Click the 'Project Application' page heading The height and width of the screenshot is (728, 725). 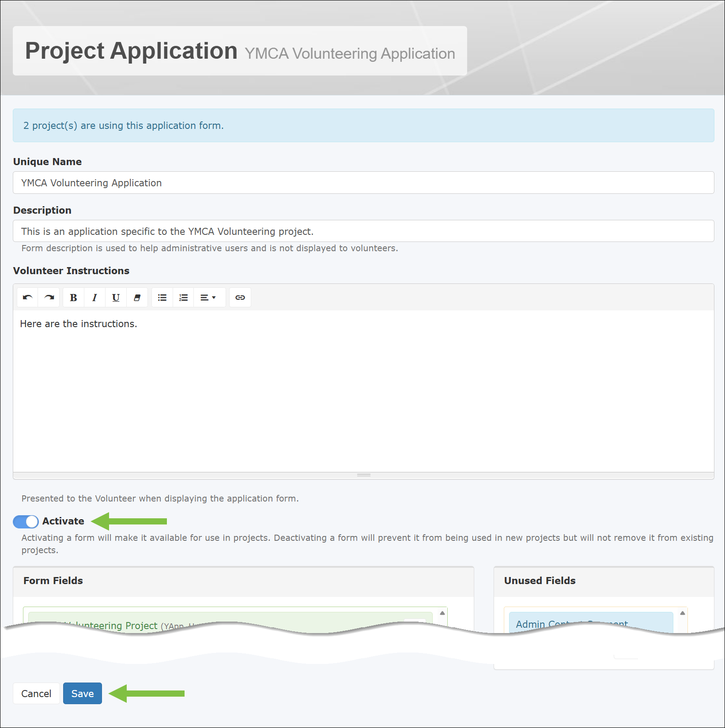131,51
